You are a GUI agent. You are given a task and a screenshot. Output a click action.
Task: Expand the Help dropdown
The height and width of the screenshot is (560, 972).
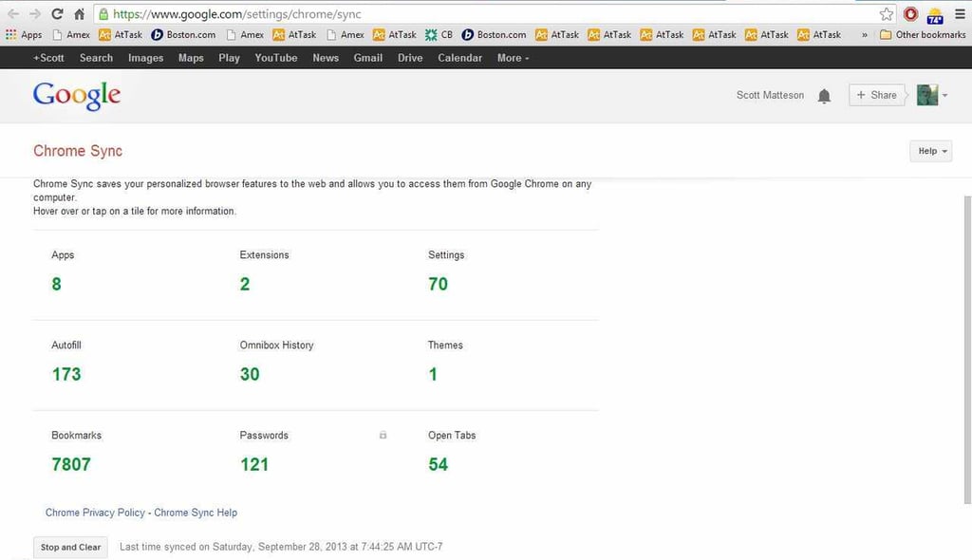pyautogui.click(x=930, y=151)
